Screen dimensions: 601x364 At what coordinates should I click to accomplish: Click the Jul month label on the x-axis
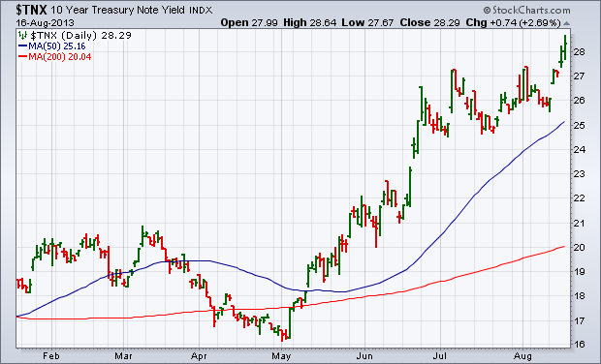pos(440,356)
